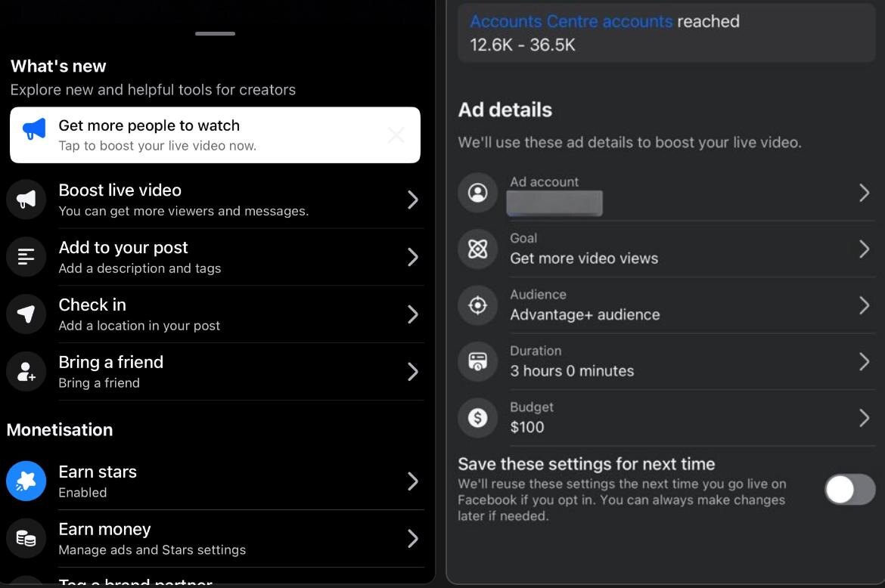This screenshot has height=588, width=885.
Task: Expand Earn stars chevron
Action: coord(412,481)
